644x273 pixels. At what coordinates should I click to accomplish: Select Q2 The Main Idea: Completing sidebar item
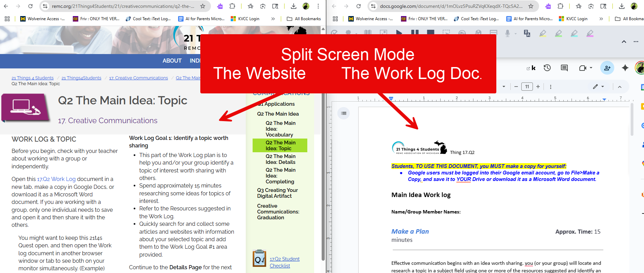281,176
